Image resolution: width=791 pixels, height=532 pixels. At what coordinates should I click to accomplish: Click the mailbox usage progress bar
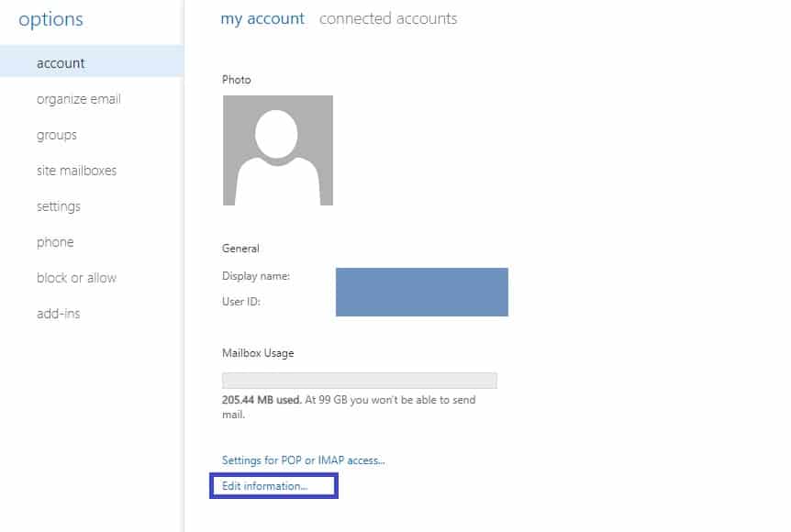pos(360,381)
